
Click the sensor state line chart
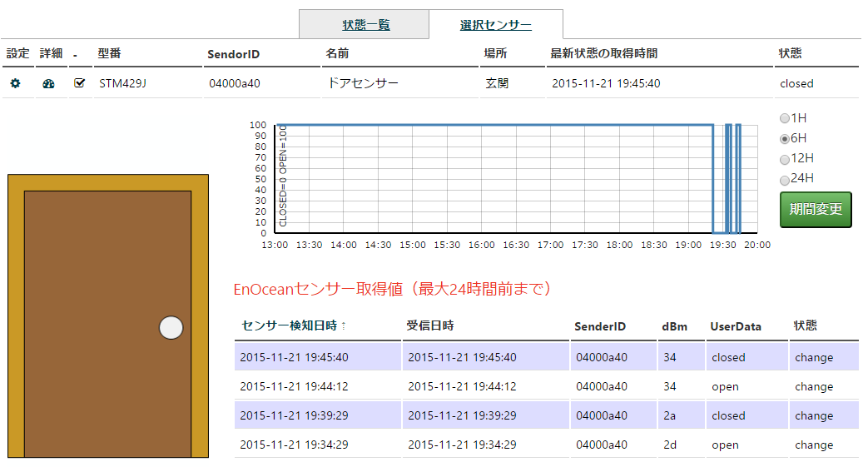tap(516, 179)
